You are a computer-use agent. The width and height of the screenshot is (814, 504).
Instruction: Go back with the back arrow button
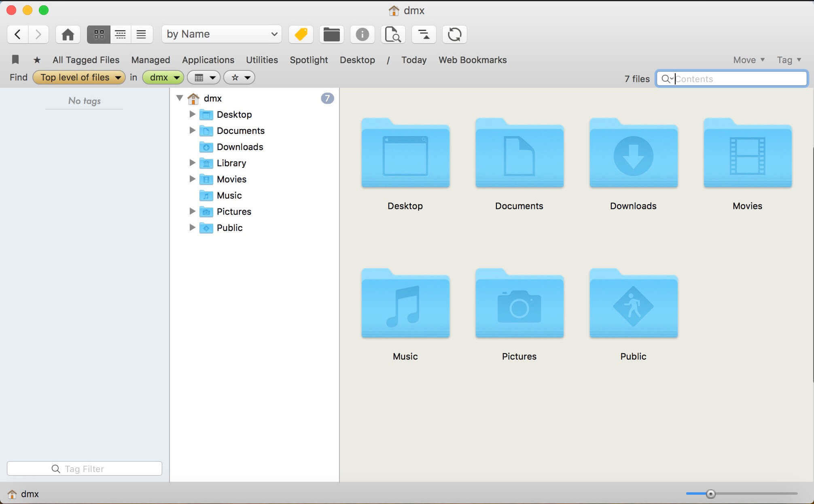click(17, 34)
